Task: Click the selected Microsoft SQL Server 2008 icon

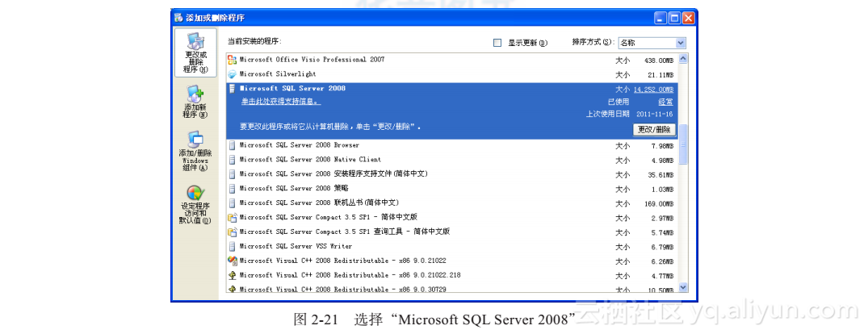Action: coord(233,89)
